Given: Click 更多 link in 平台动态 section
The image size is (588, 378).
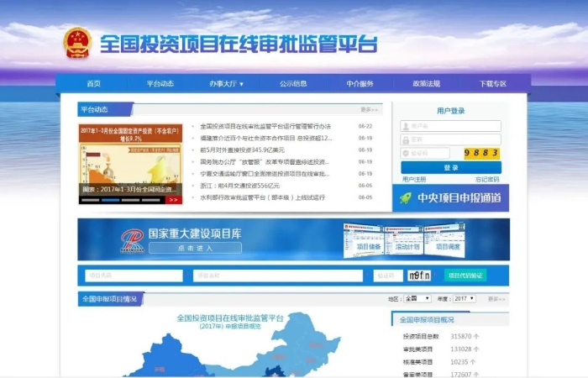Looking at the screenshot, I should tap(370, 109).
